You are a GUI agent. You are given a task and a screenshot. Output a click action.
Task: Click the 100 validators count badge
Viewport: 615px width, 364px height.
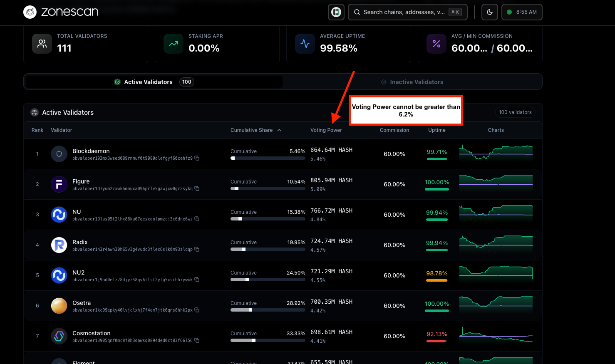point(515,112)
